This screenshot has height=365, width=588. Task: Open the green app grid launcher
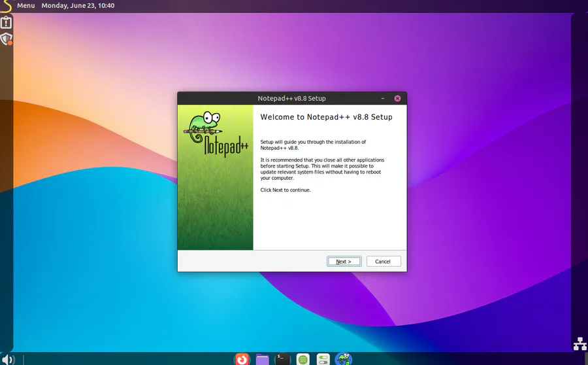[x=303, y=359]
